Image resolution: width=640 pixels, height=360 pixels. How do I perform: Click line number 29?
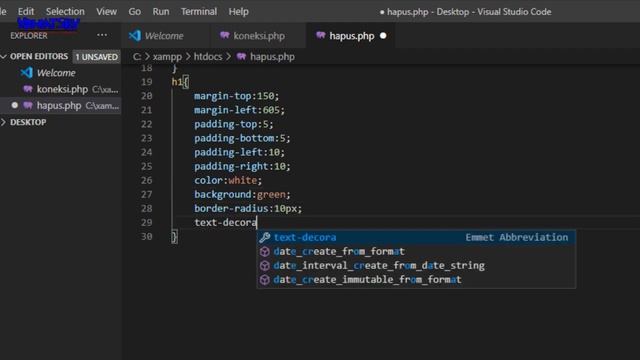click(x=147, y=222)
